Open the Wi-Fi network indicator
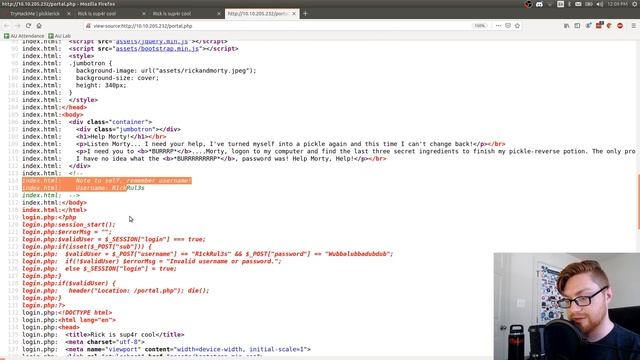Image resolution: width=640 pixels, height=360 pixels. 550,4
